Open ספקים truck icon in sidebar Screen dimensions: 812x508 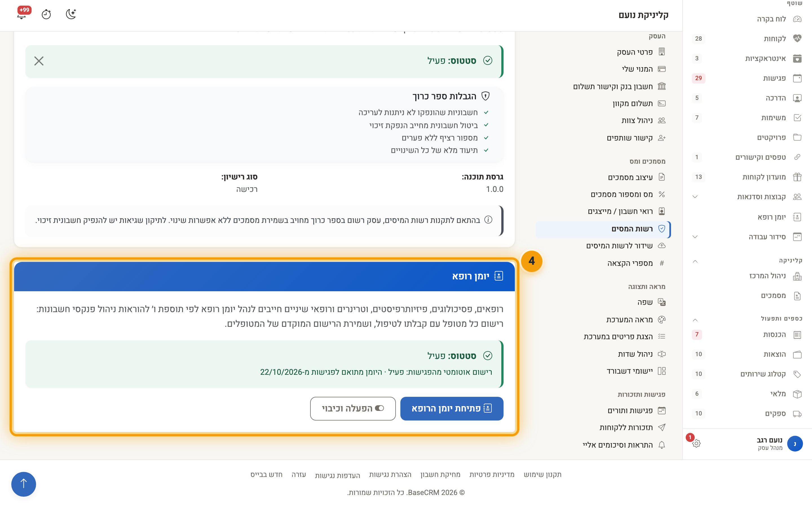797,413
